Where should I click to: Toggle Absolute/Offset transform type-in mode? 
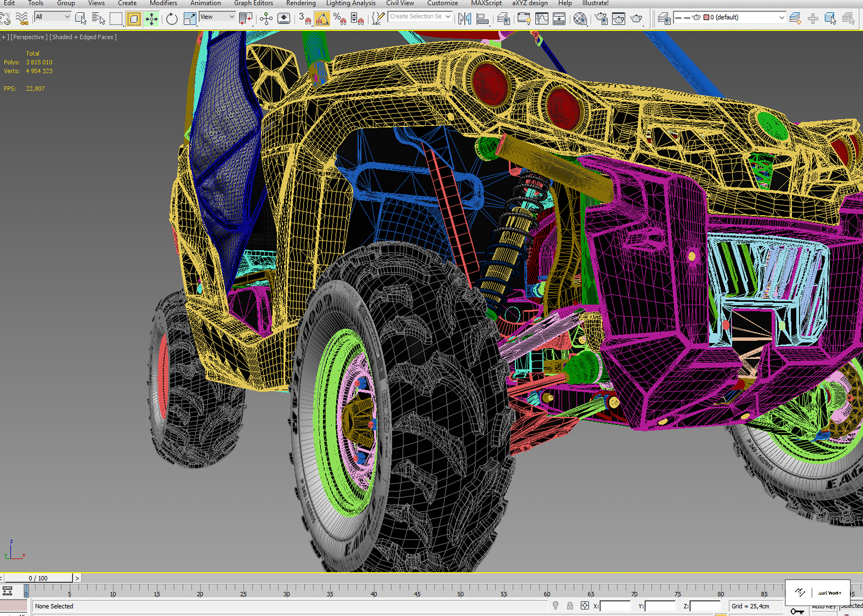(x=584, y=605)
